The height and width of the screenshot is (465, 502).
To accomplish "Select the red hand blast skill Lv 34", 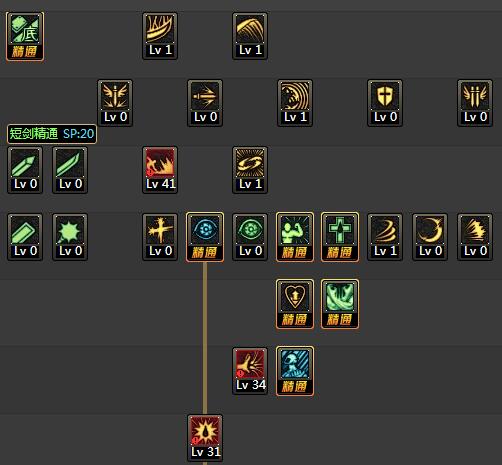I will click(250, 371).
